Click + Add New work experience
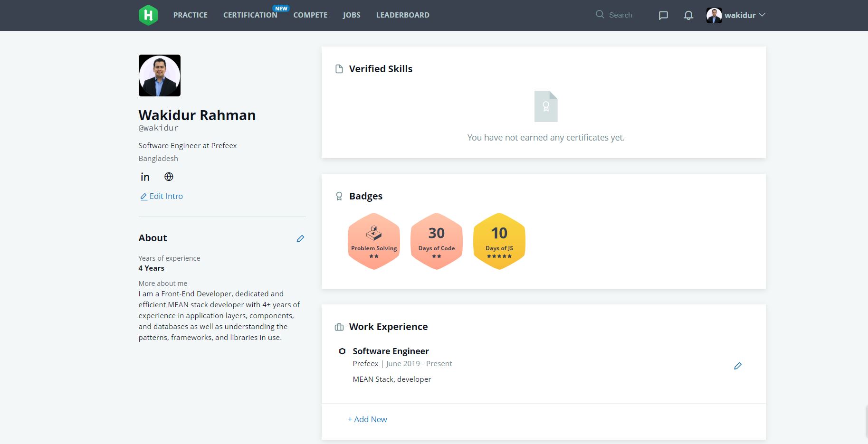This screenshot has height=444, width=868. (x=367, y=419)
